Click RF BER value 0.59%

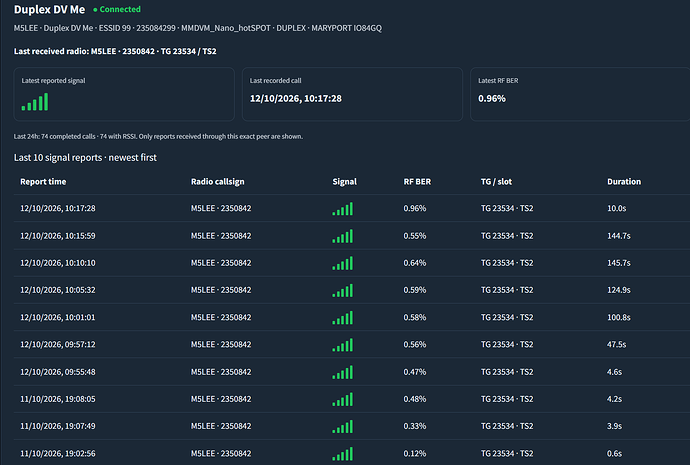click(x=415, y=290)
